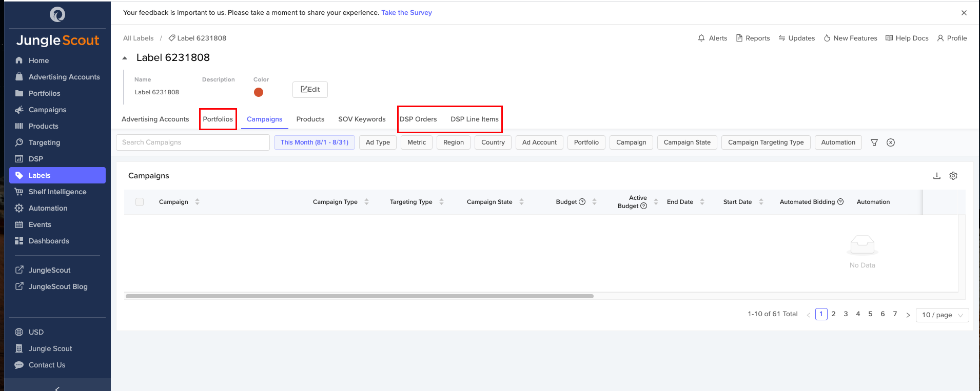Open the Campaign State filter
The width and height of the screenshot is (980, 391).
[687, 142]
